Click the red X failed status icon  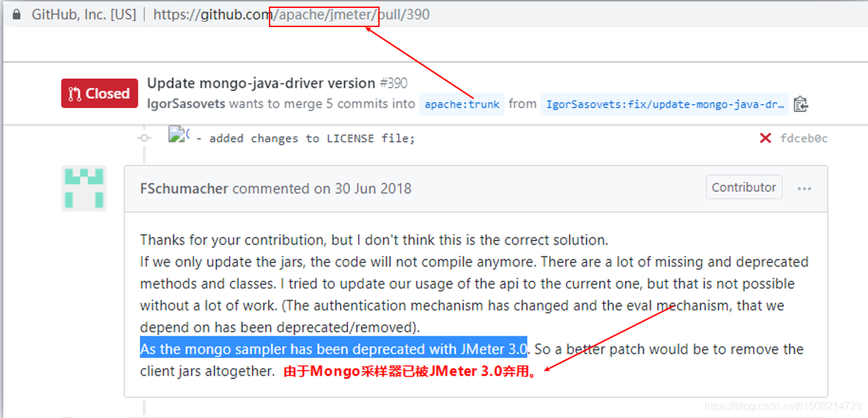pos(765,138)
